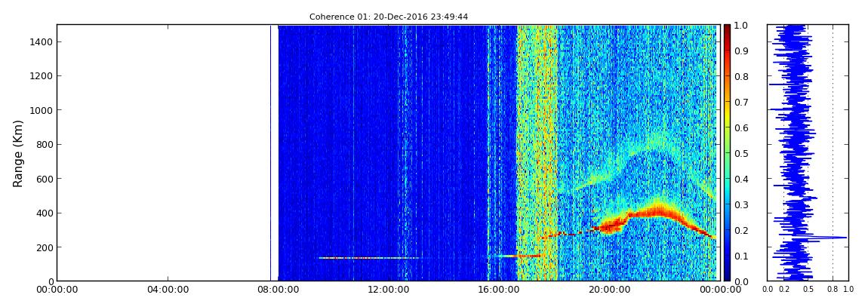Image resolution: width=868 pixels, height=307 pixels.
Task: Click the colorbar 0.9 label
Action: coord(740,51)
